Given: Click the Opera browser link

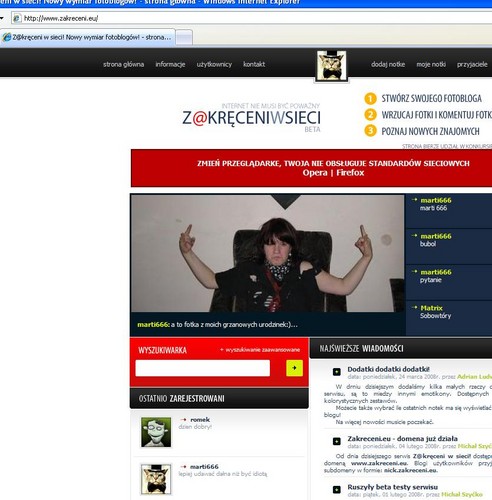Looking at the screenshot, I should point(315,173).
